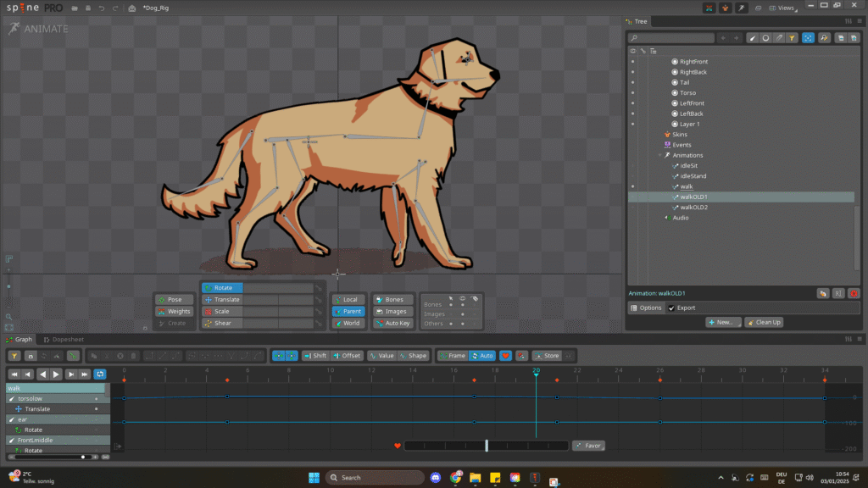Uncheck the Export checkbox
The width and height of the screenshot is (868, 488).
672,308
